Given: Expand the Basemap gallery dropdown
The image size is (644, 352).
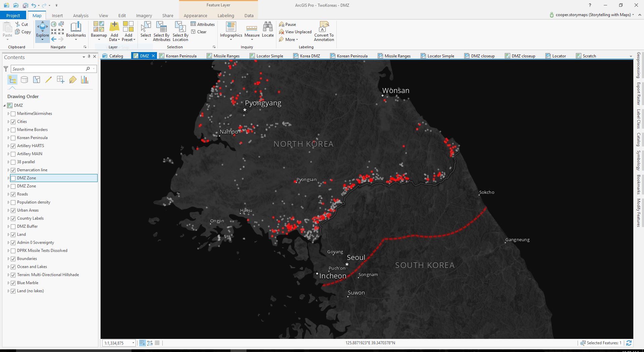Looking at the screenshot, I should 99,40.
